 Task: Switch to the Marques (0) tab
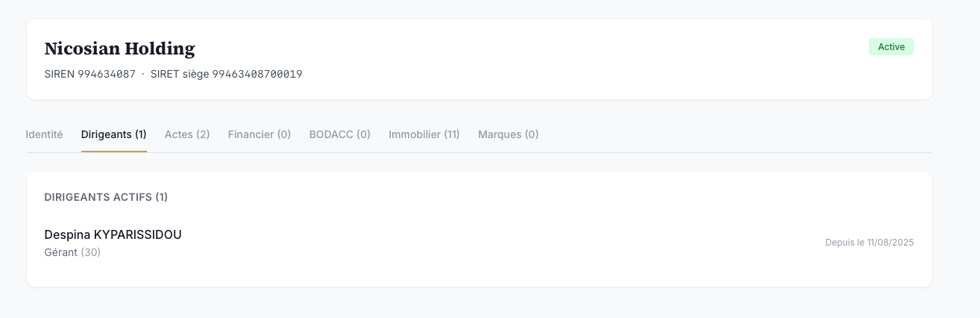509,134
